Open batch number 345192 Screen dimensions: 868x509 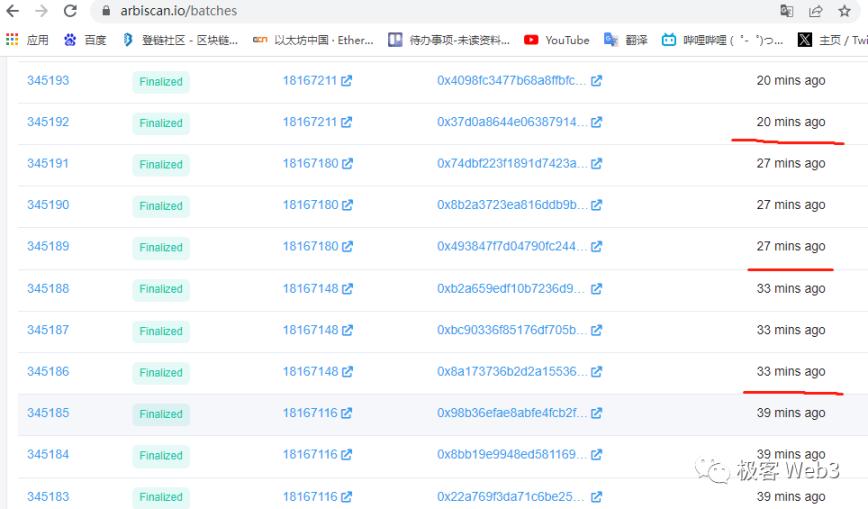pos(48,122)
